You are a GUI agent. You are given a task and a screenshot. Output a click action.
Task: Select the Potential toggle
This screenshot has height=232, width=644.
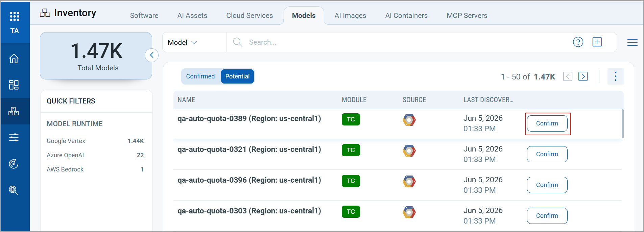pos(237,76)
